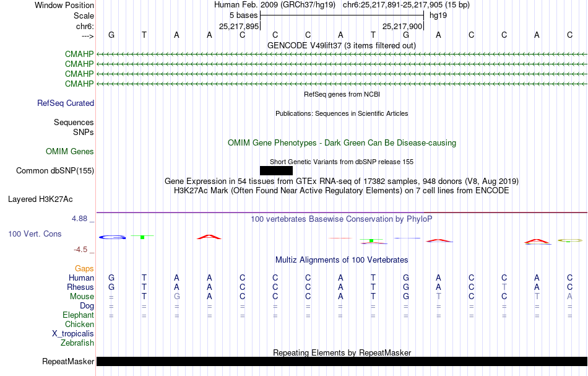Click the Common dbSNP(155) label

55,170
